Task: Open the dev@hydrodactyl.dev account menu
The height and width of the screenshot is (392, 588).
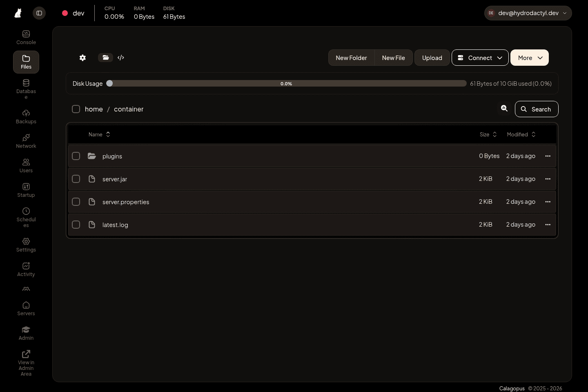Action: [528, 13]
